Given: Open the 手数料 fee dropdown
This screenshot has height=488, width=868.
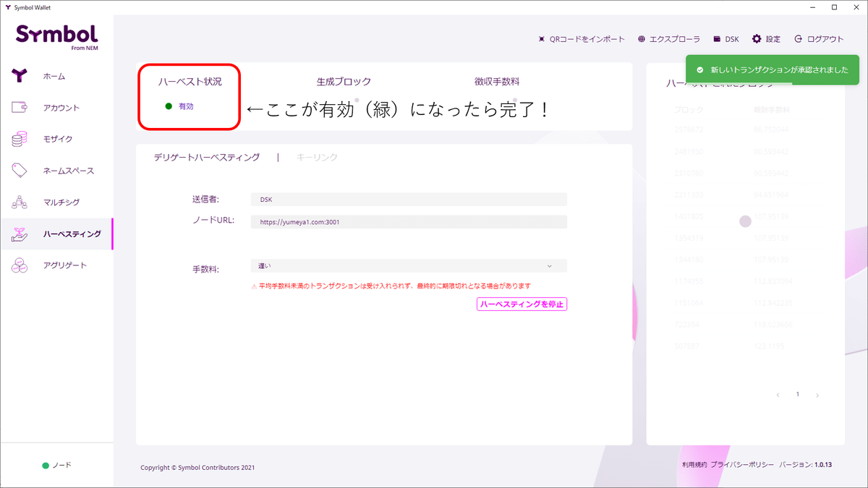Looking at the screenshot, I should coord(409,266).
